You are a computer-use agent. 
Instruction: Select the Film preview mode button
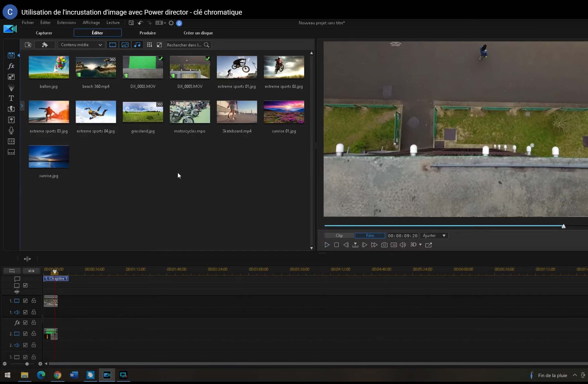coord(370,236)
